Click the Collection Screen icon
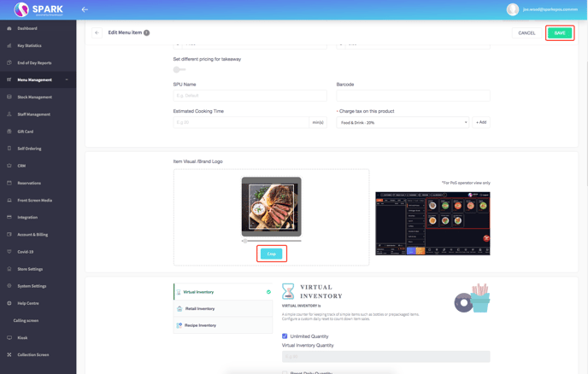 coord(9,354)
